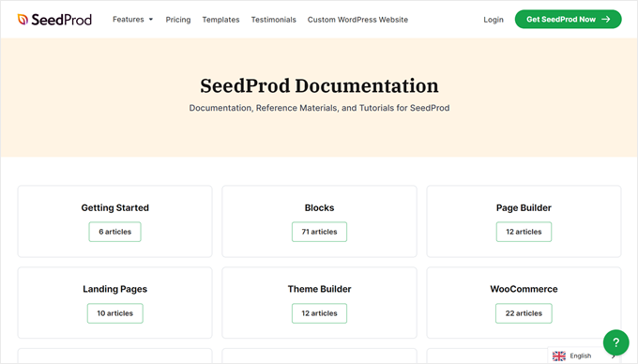Open the Theme Builder category heading
The height and width of the screenshot is (364, 638).
click(319, 289)
